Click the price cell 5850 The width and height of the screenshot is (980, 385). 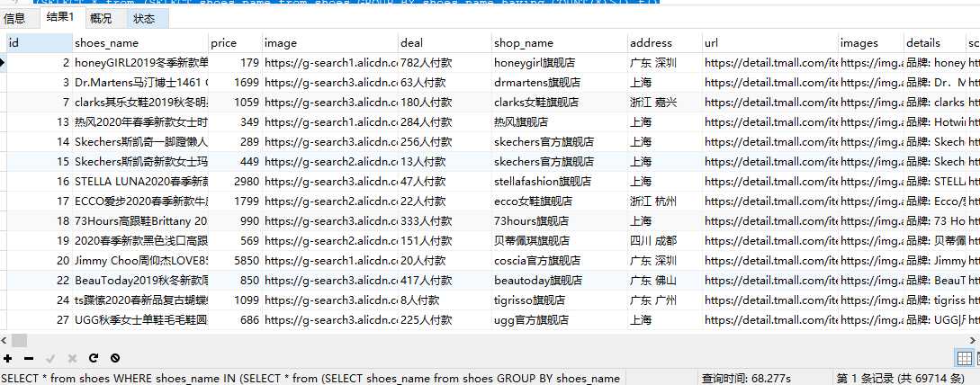click(x=235, y=260)
